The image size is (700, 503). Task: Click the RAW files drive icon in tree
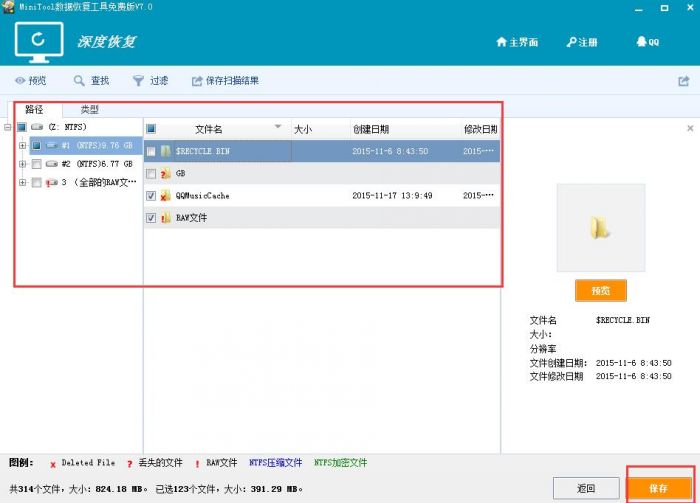[x=52, y=182]
